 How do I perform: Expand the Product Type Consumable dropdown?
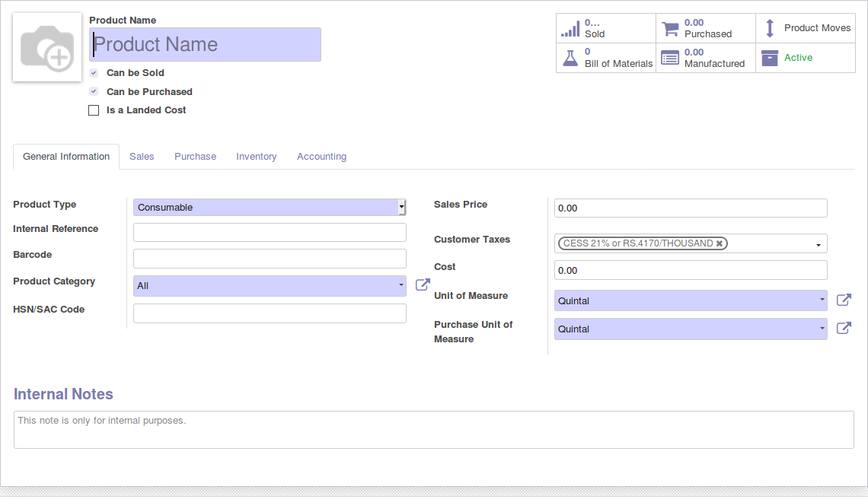[x=270, y=208]
